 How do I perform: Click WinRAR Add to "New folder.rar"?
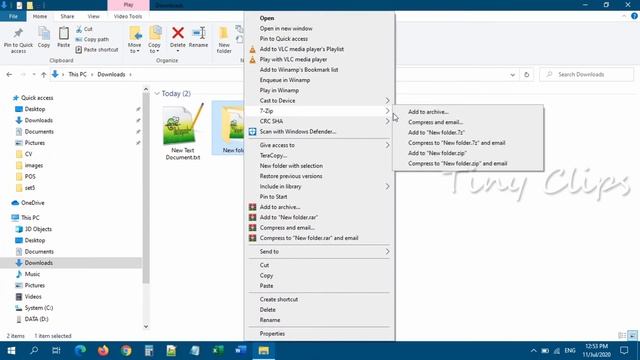click(289, 217)
